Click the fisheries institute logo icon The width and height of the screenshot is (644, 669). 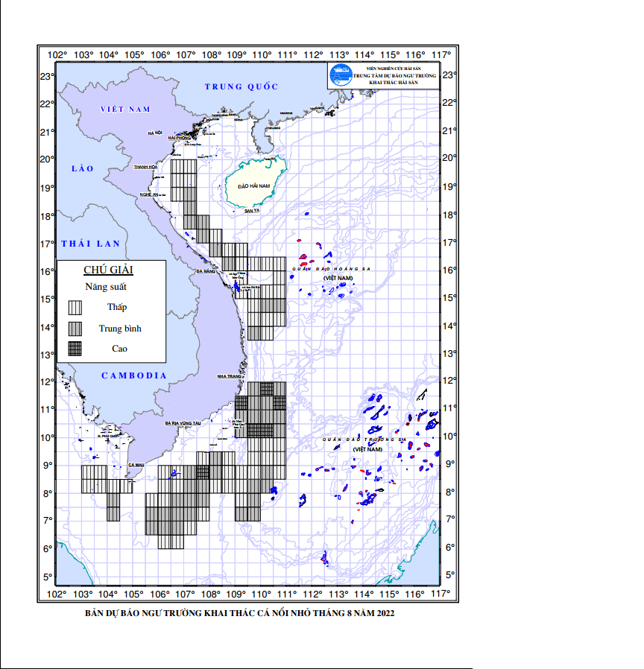point(340,75)
